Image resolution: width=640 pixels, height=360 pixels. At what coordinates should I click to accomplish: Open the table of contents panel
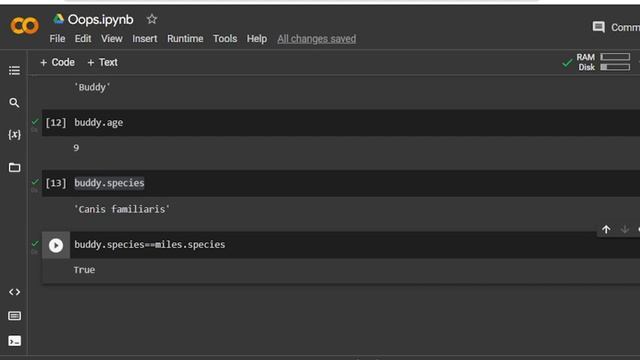click(14, 71)
